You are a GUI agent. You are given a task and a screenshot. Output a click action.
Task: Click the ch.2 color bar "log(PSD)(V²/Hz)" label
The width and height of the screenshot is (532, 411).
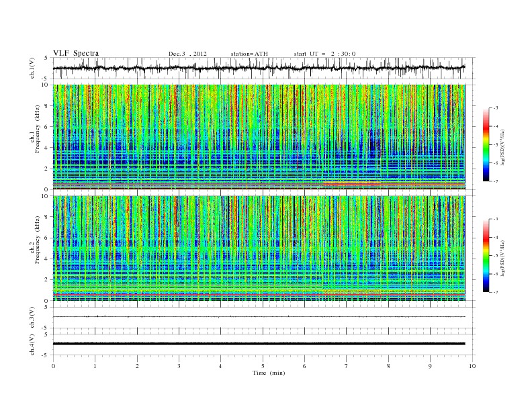point(503,258)
